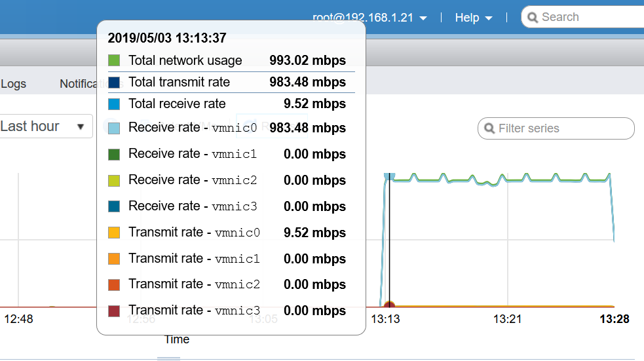Click the Total transmit rate navy swatch
This screenshot has height=361, width=644.
[114, 83]
